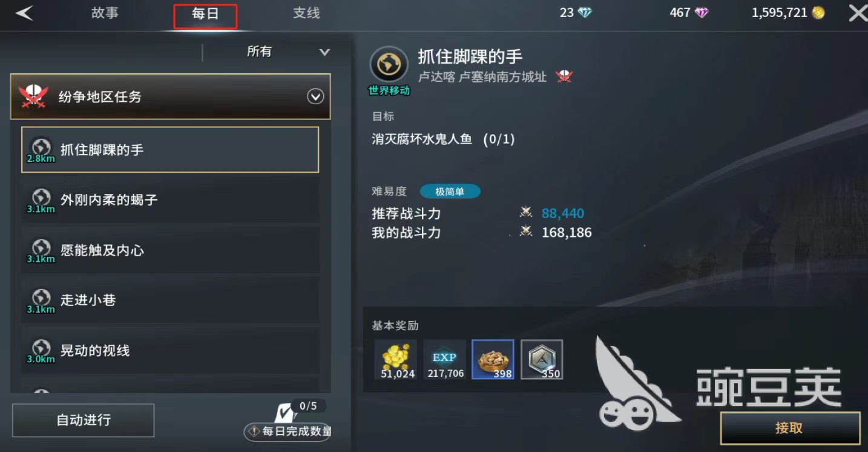The image size is (868, 452).
Task: Tap the hexagon badge reward icon
Action: [x=542, y=359]
